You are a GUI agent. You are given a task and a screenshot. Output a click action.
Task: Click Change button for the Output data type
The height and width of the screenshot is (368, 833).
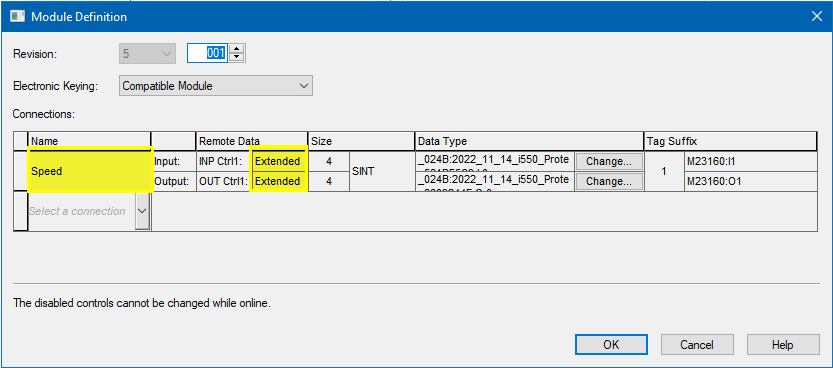[x=609, y=182]
